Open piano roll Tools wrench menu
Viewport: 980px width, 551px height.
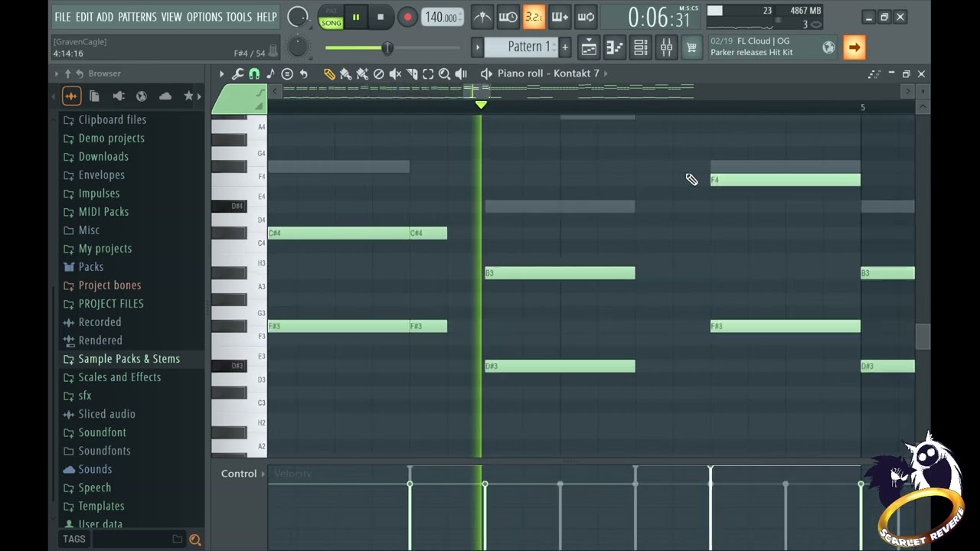click(237, 73)
